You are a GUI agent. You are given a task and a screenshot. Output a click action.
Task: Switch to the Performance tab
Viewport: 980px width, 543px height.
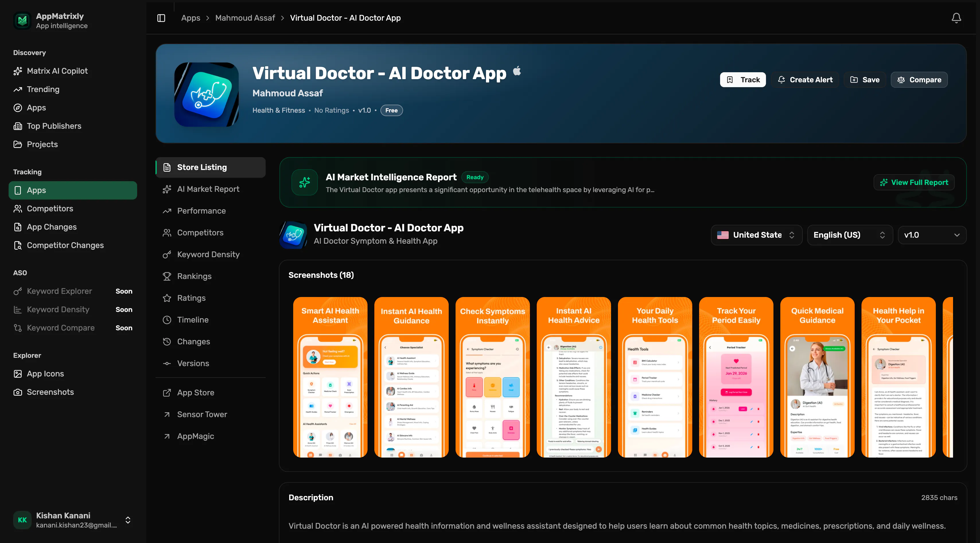[210, 211]
